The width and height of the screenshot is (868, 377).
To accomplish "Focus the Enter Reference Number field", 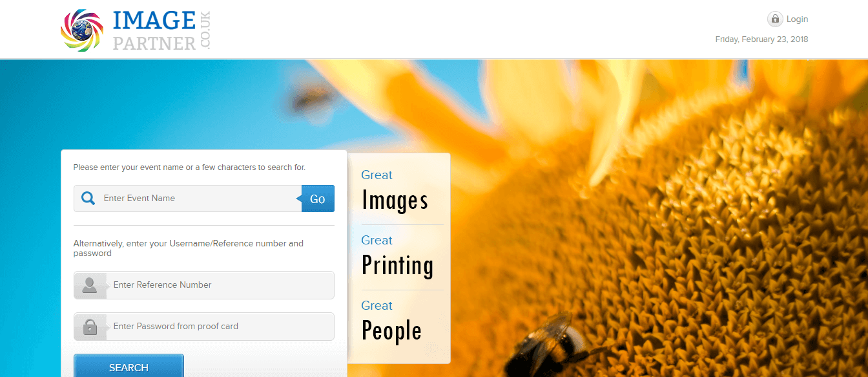I will coord(220,285).
